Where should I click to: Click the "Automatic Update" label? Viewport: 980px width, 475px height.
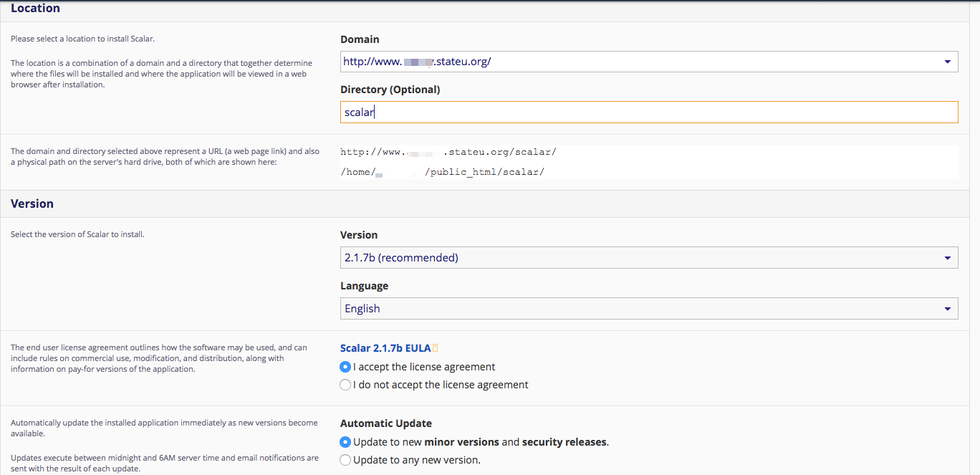[386, 423]
